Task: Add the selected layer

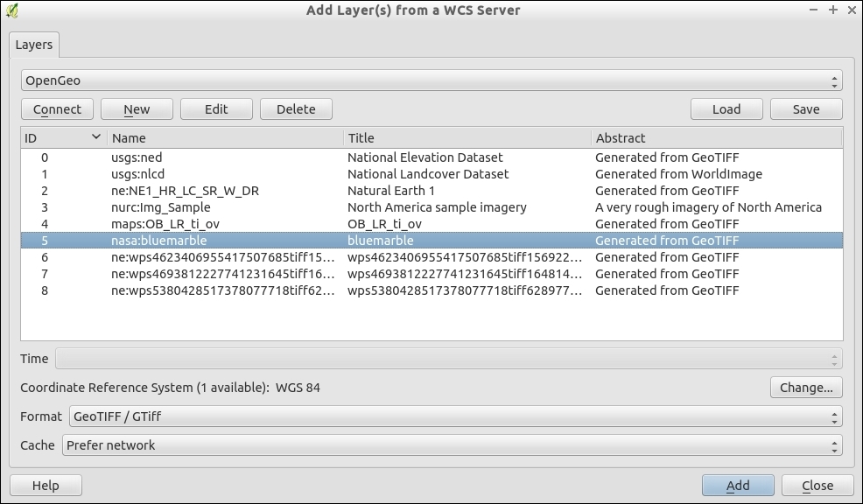Action: (738, 486)
